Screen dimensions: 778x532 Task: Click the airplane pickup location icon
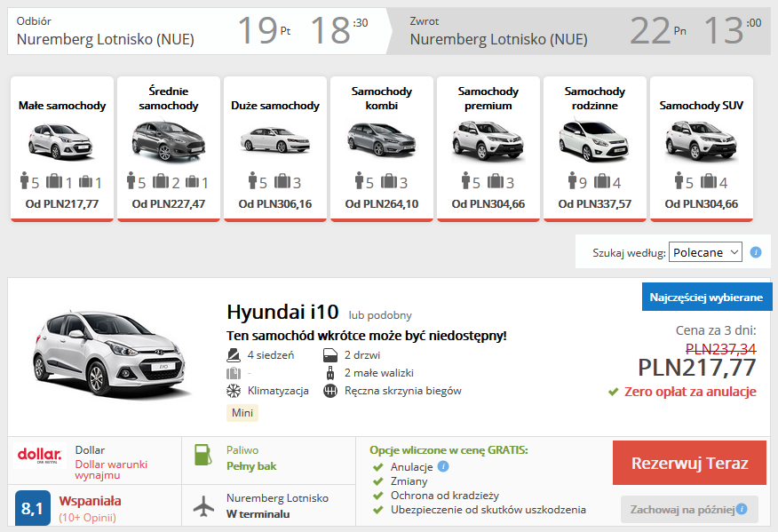coord(203,506)
